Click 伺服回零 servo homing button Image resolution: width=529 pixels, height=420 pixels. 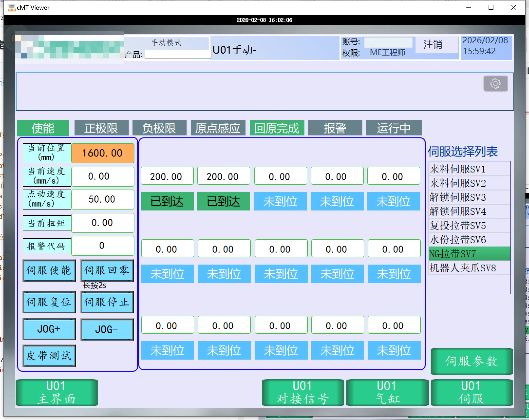click(107, 270)
